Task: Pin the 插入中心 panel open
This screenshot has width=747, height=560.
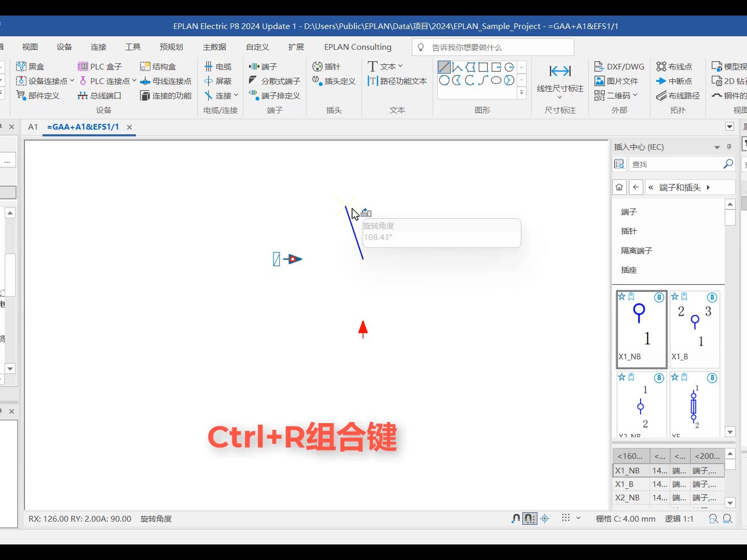Action: tap(729, 147)
